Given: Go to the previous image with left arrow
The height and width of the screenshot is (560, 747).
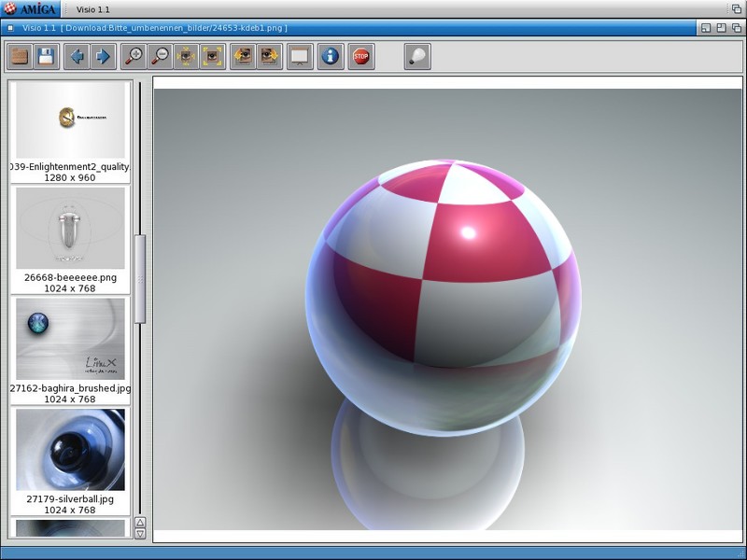Looking at the screenshot, I should tap(77, 57).
